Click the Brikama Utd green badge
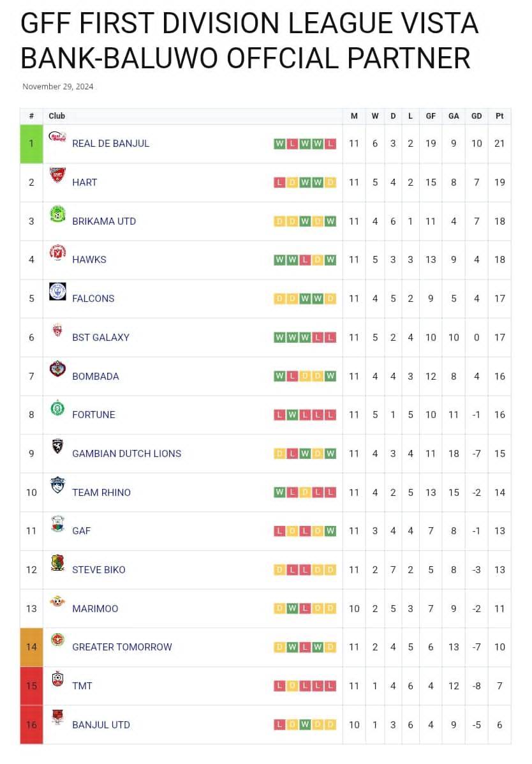532x764 pixels. 57,214
